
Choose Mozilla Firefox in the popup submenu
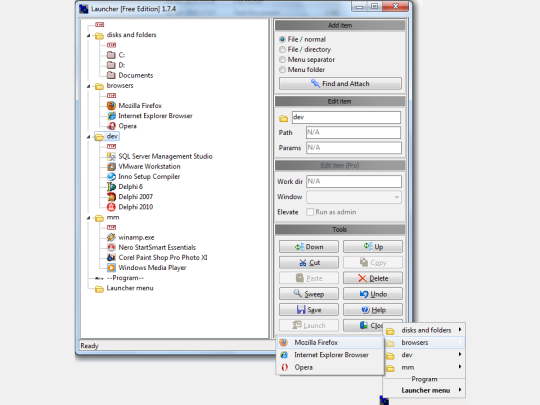coord(330,342)
